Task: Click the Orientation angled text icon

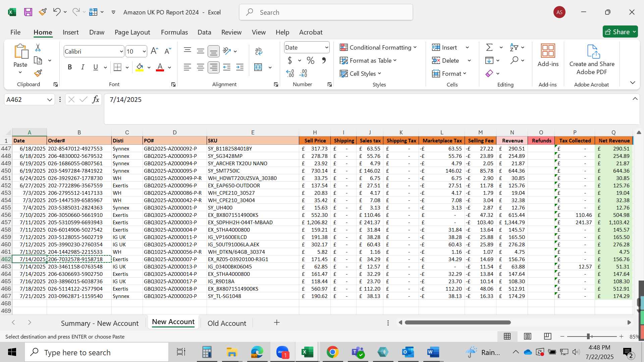Action: tap(227, 51)
